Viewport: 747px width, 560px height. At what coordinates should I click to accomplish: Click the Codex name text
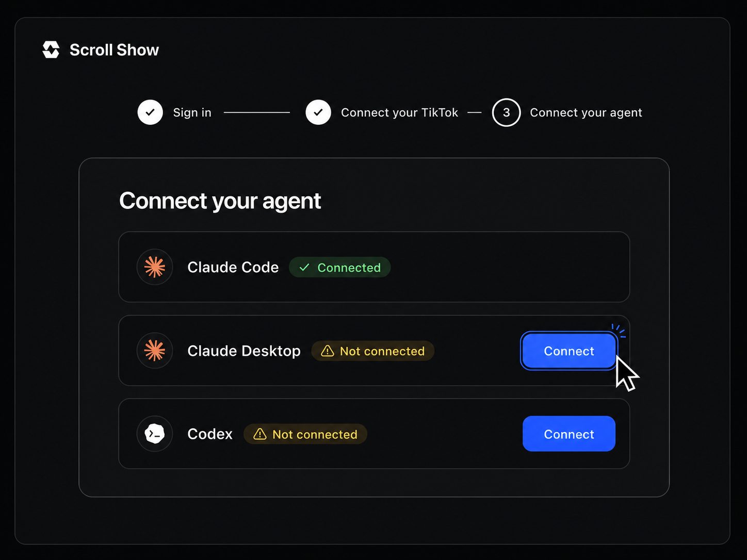(210, 434)
